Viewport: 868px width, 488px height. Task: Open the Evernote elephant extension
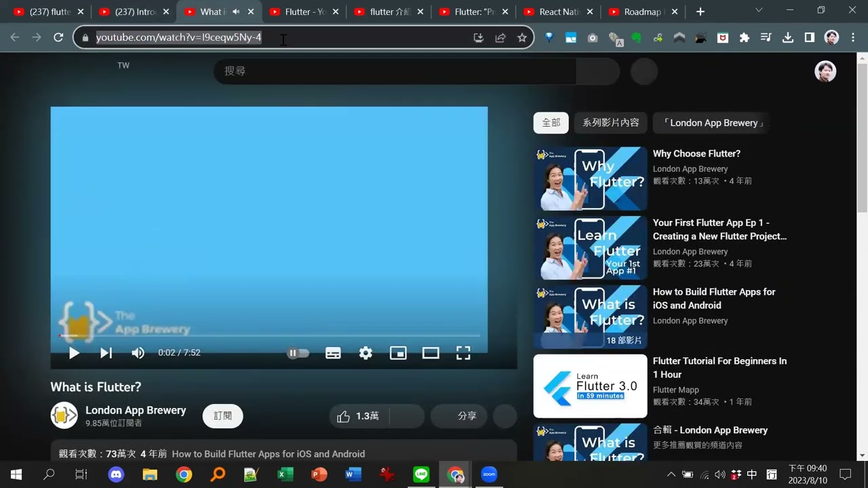pyautogui.click(x=636, y=38)
